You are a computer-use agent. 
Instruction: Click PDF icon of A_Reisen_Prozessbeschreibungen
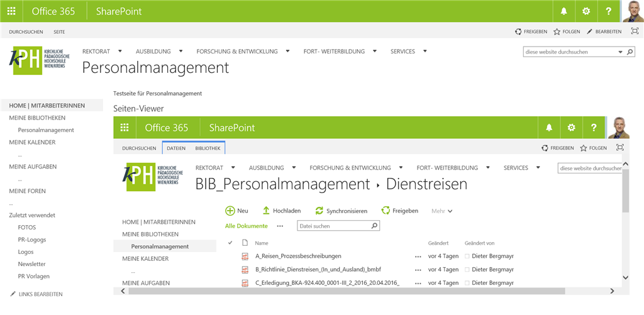click(245, 257)
